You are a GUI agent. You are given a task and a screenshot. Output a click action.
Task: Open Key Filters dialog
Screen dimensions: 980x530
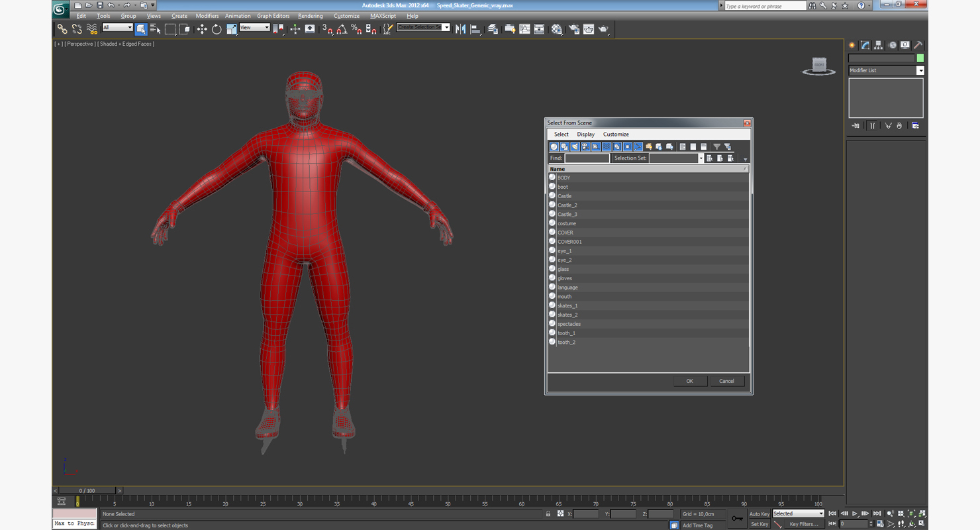(804, 524)
